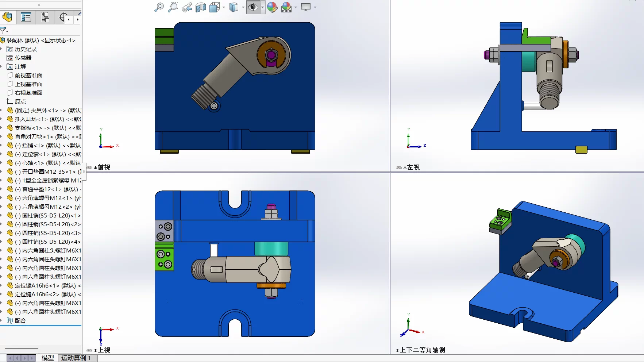Select the 前视基准面 plane
The image size is (644, 362).
28,75
